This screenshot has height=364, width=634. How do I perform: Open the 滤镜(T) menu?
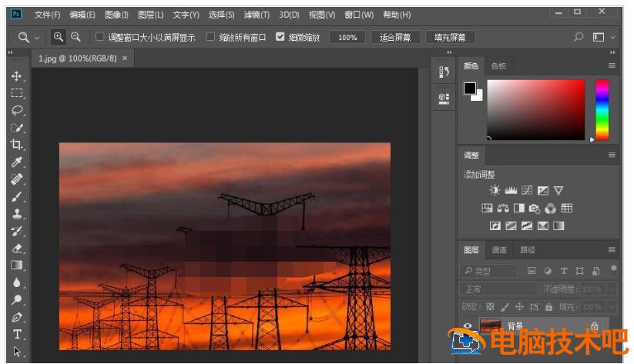[257, 15]
